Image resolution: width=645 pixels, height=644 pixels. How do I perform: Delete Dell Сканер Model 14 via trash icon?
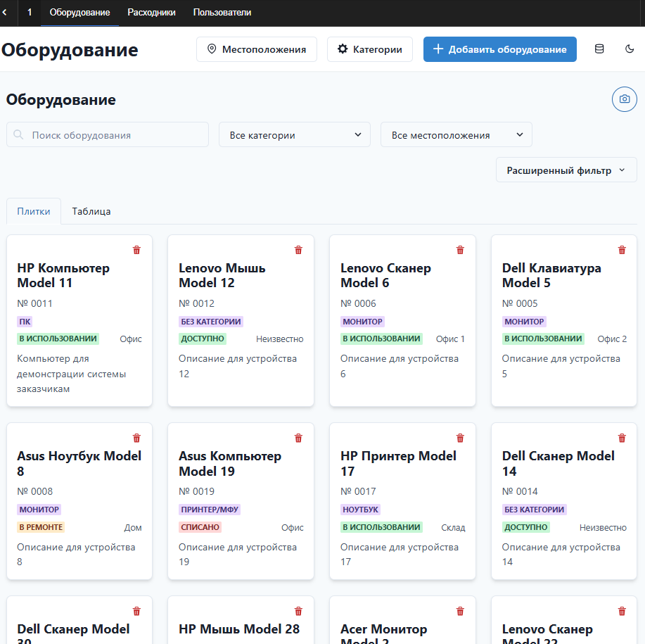click(x=621, y=438)
